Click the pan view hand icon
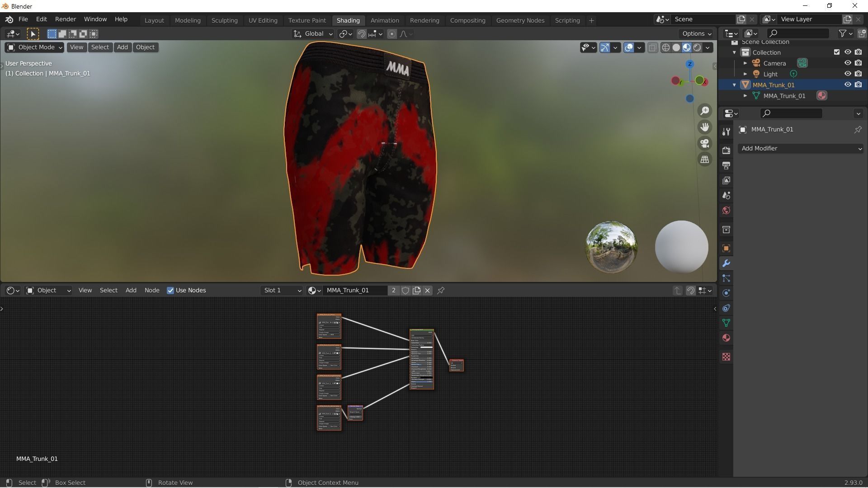868x488 pixels. [704, 127]
